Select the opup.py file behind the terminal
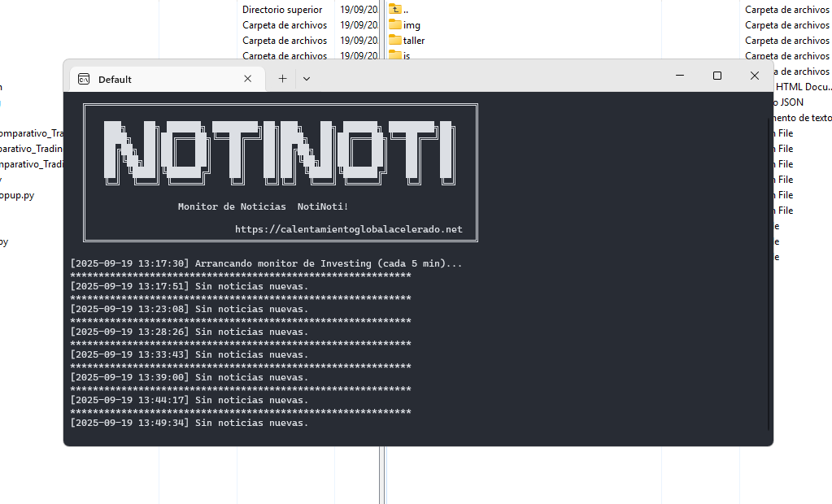Viewport: 832px width, 504px height. click(x=16, y=195)
